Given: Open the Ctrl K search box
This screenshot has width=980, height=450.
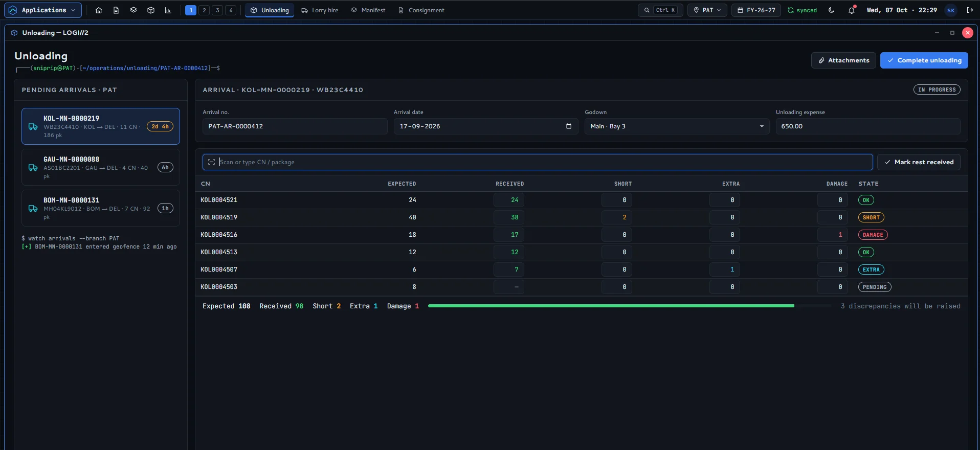Looking at the screenshot, I should tap(660, 10).
